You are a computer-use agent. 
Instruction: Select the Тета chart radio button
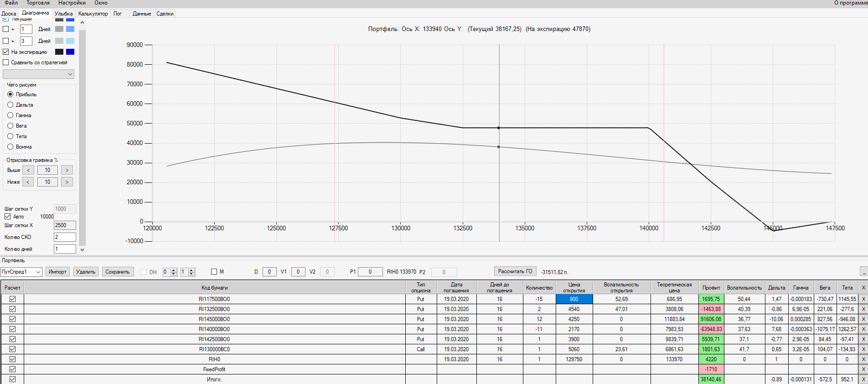[x=10, y=136]
